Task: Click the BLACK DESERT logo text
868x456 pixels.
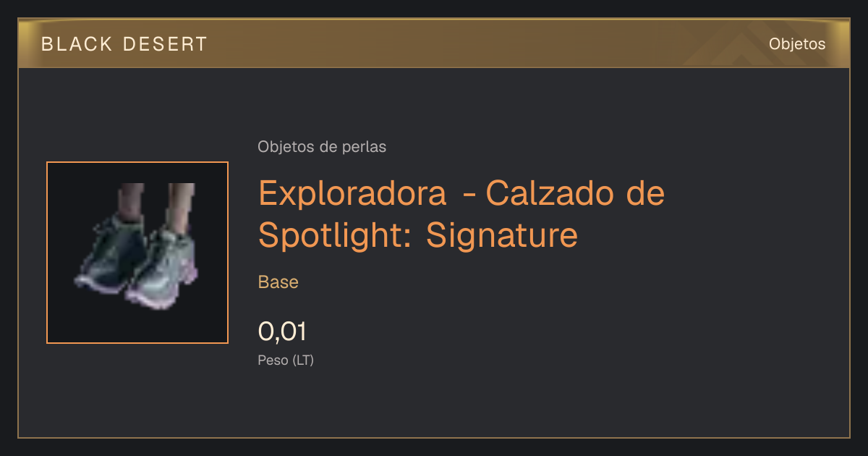Action: (124, 44)
